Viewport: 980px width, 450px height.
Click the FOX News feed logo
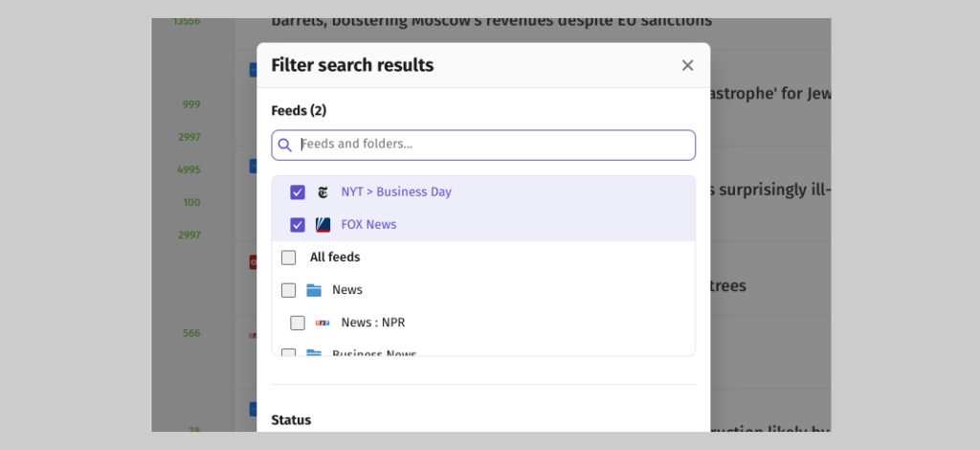[323, 225]
